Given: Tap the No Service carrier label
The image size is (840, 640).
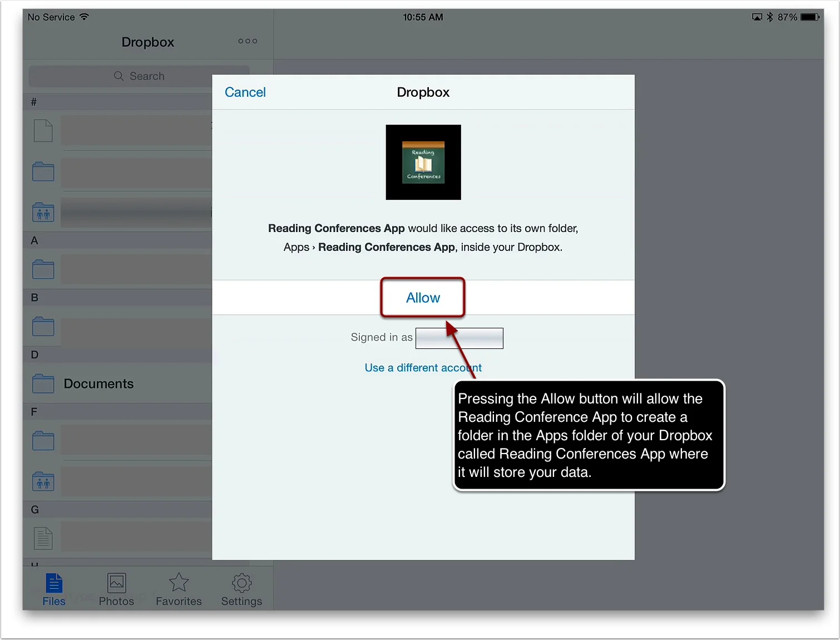Looking at the screenshot, I should pyautogui.click(x=51, y=17).
